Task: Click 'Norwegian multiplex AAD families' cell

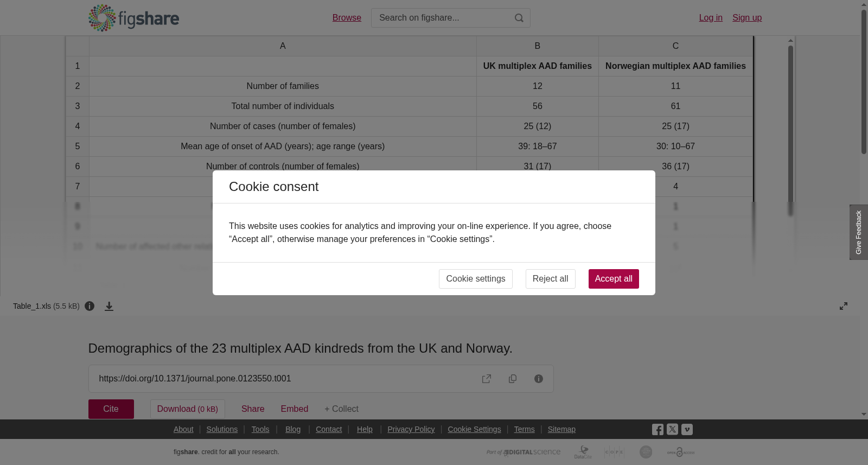Action: click(x=675, y=66)
